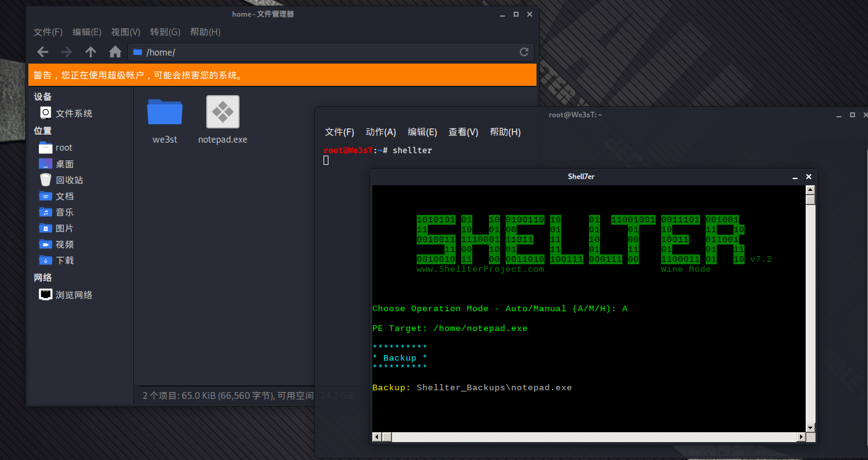
Task: Open the root location in sidebar
Action: point(56,148)
